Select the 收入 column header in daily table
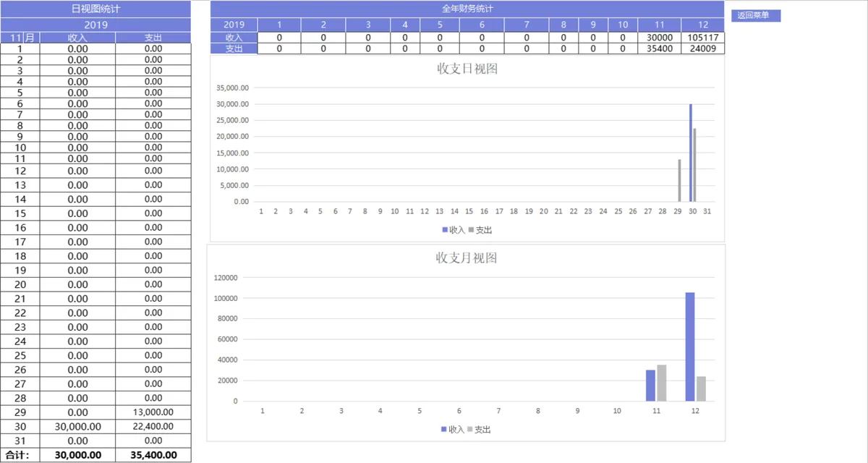 tap(78, 38)
